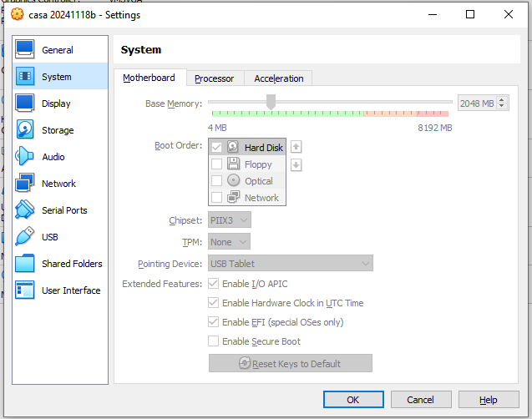Click the Help button

click(x=489, y=399)
